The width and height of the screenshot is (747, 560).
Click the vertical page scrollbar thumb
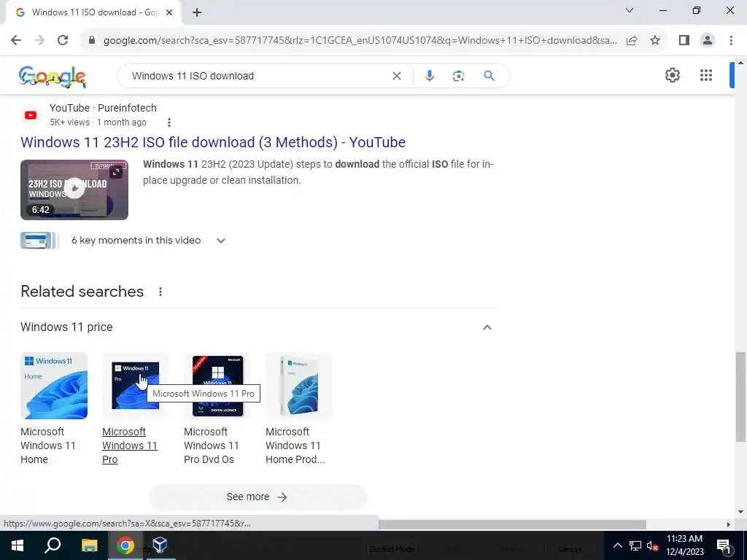(740, 397)
